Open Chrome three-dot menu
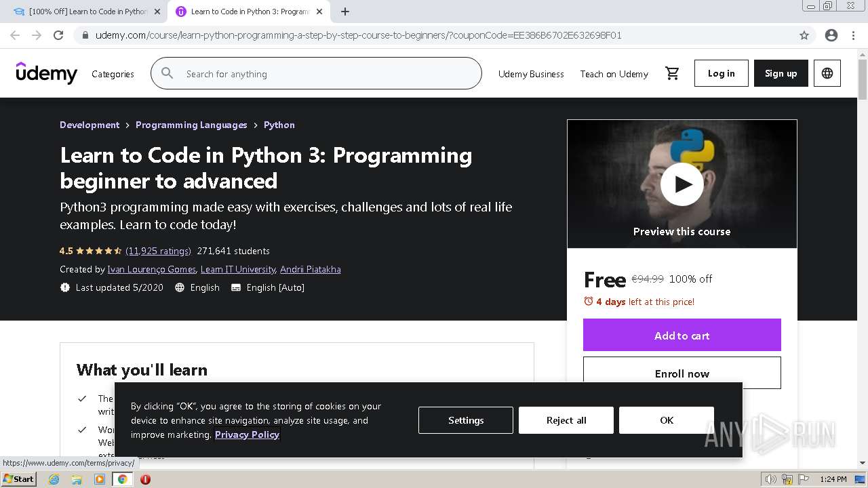Screen dimensions: 868x488 pos(853,35)
